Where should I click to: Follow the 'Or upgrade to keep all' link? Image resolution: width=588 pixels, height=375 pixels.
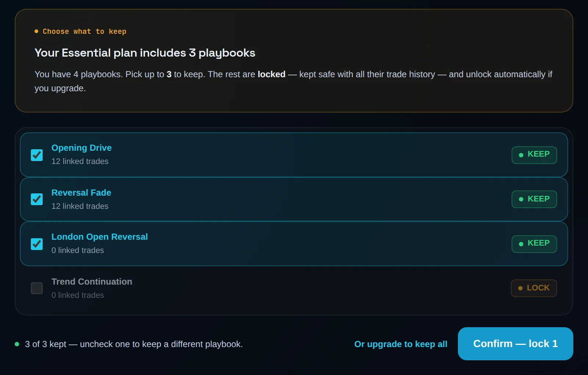click(401, 344)
